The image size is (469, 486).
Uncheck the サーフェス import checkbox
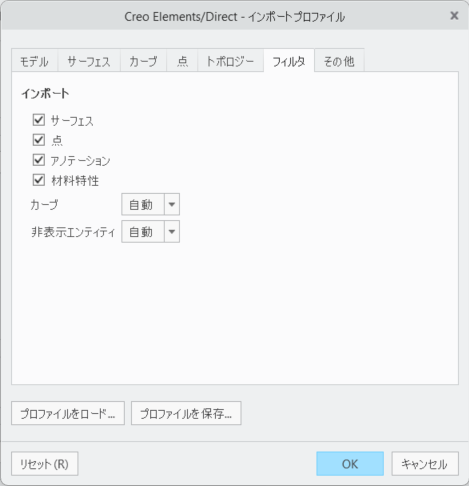point(39,120)
